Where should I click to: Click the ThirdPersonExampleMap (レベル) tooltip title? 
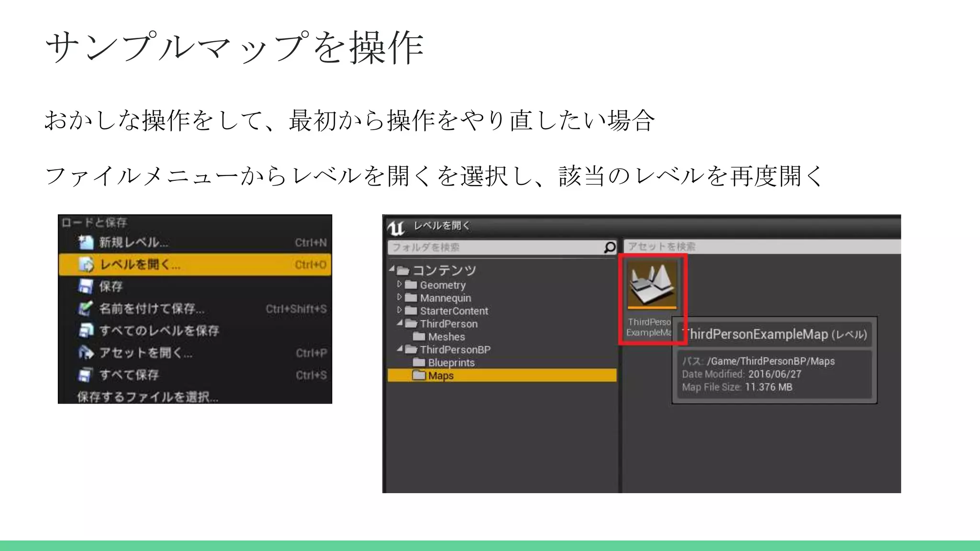(775, 334)
